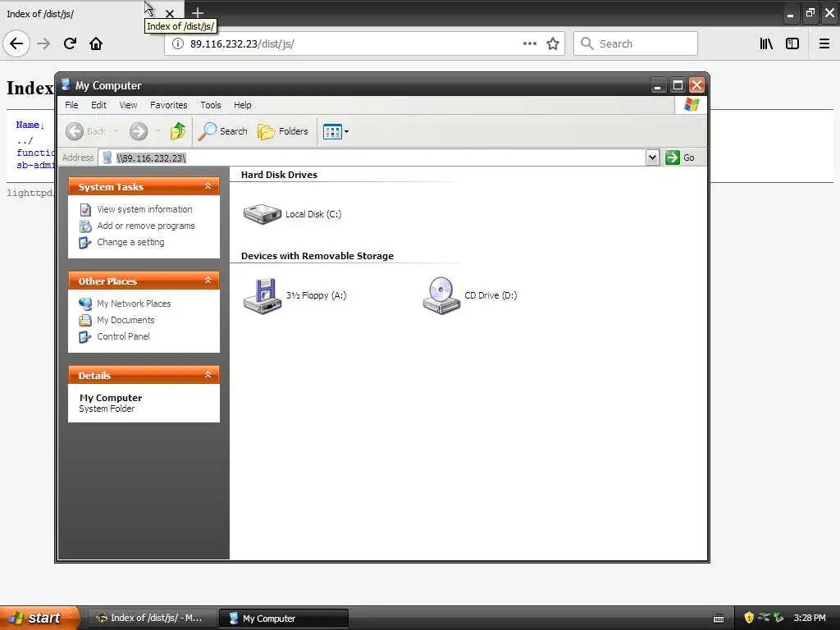This screenshot has height=630, width=840.
Task: Click the Windows flag logo in My Computer
Action: point(691,104)
